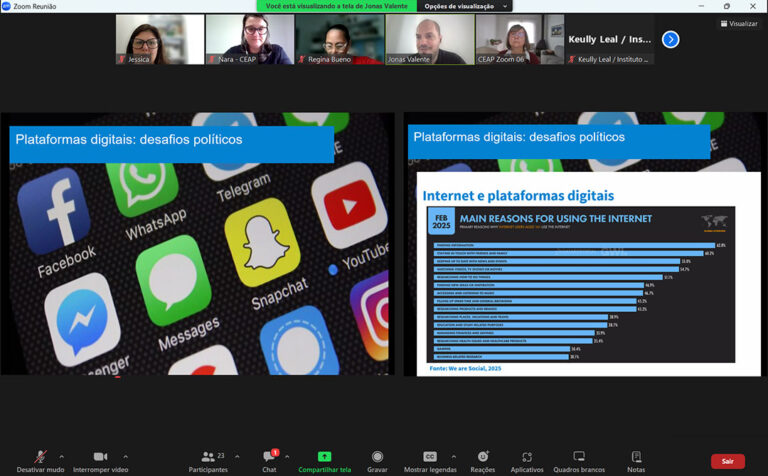Open the Aplicativos apps panel

527,461
